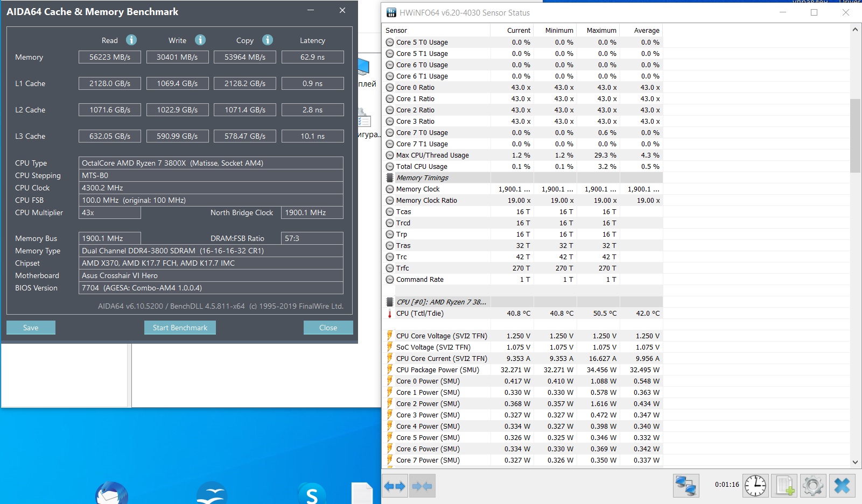
Task: Click the Sensor column header
Action: pyautogui.click(x=436, y=30)
